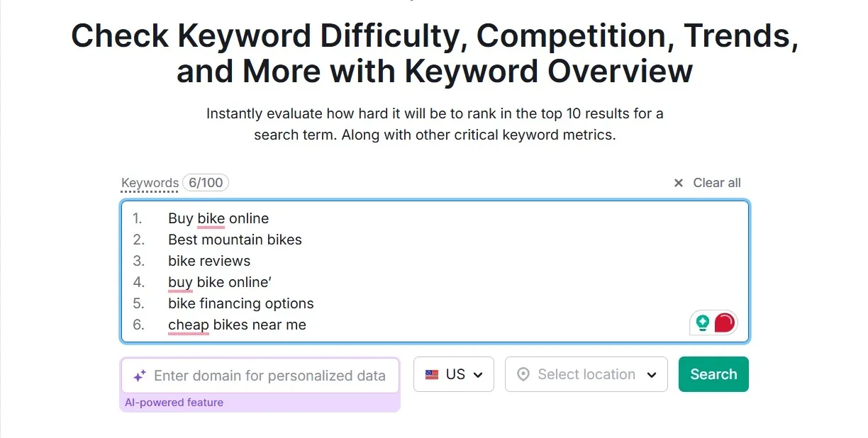
Task: Open the Select location dropdown
Action: coord(586,374)
